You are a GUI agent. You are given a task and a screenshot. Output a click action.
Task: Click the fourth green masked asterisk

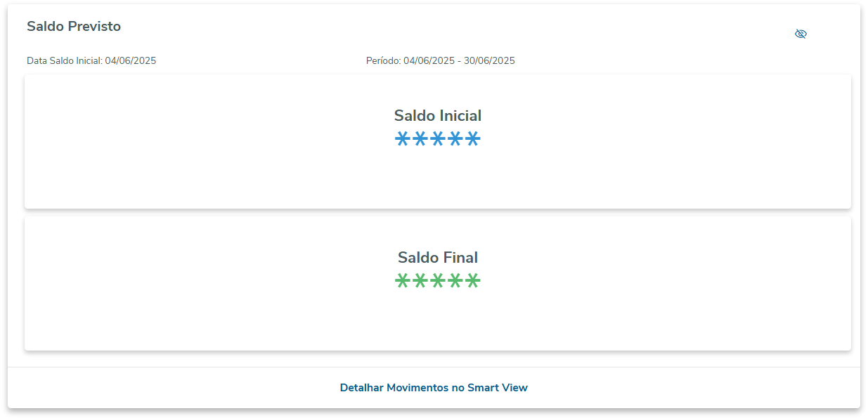click(455, 281)
